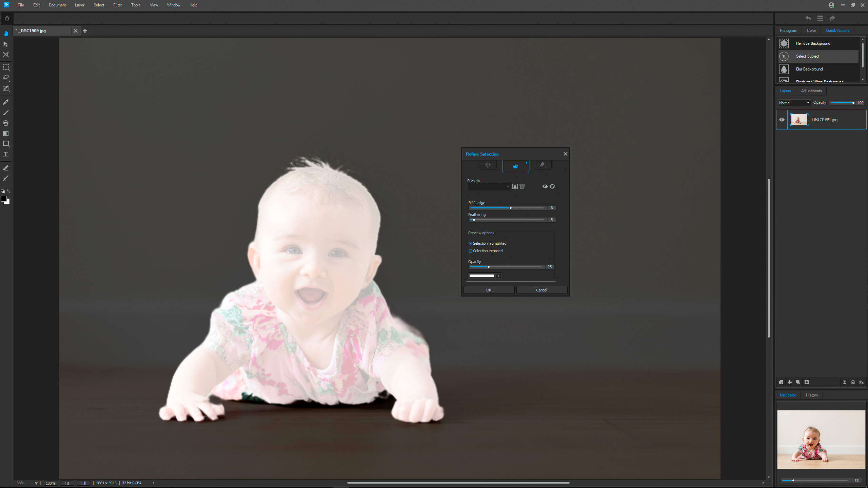Choose the crosshair mode in Refine Selection
868x488 pixels.
pyautogui.click(x=488, y=165)
